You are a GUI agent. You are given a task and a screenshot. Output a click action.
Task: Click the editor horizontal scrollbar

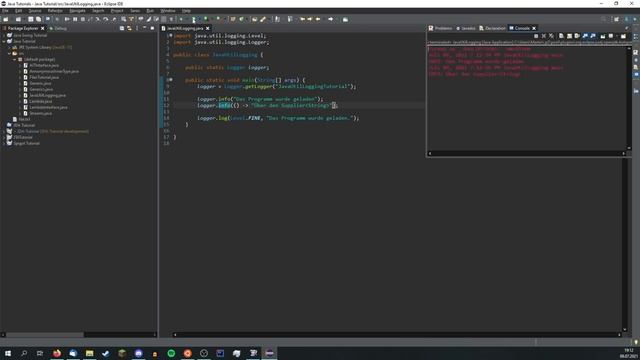[396, 335]
